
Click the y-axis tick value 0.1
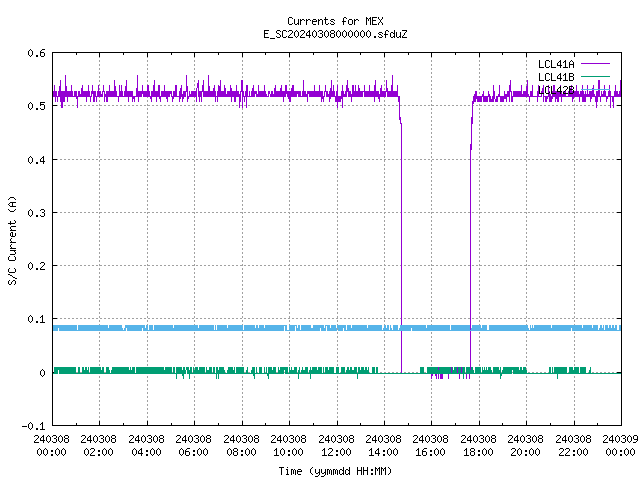[36, 319]
